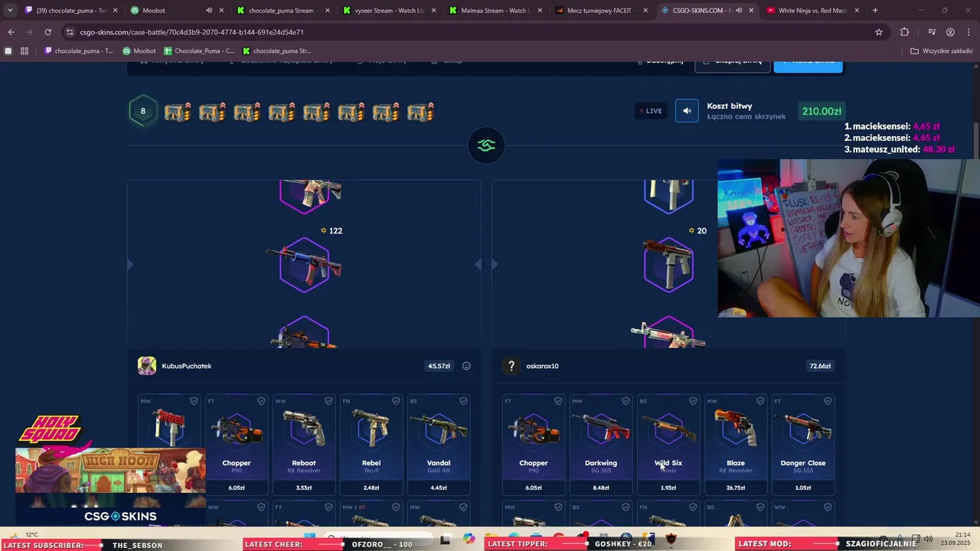This screenshot has width=980, height=551.
Task: Switch to White Ninja vs. Red Master tab
Action: pos(812,11)
